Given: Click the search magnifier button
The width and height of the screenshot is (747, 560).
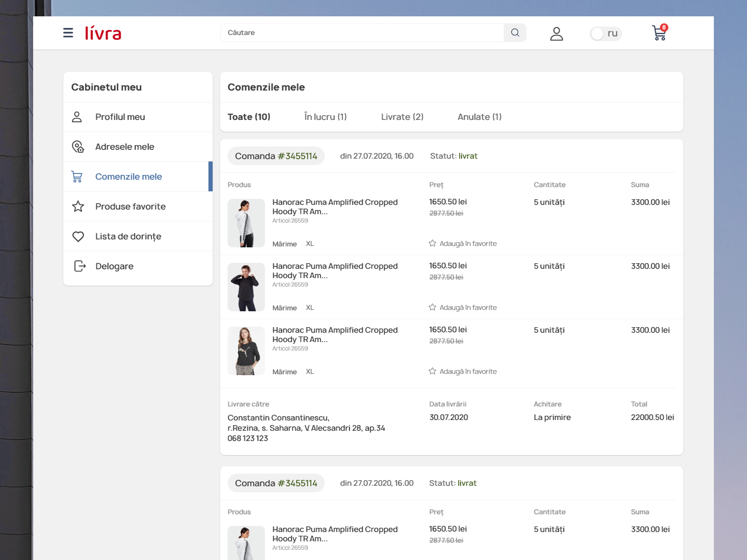Looking at the screenshot, I should click(515, 33).
